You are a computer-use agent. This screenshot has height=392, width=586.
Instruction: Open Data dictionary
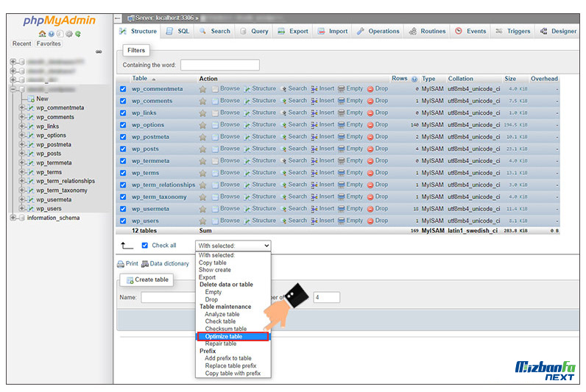coord(165,264)
